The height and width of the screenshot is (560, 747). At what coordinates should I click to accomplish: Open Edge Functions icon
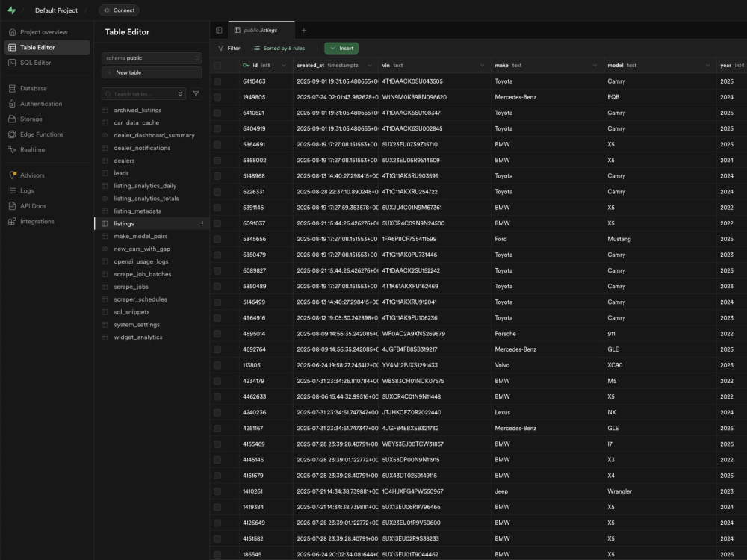tap(13, 134)
